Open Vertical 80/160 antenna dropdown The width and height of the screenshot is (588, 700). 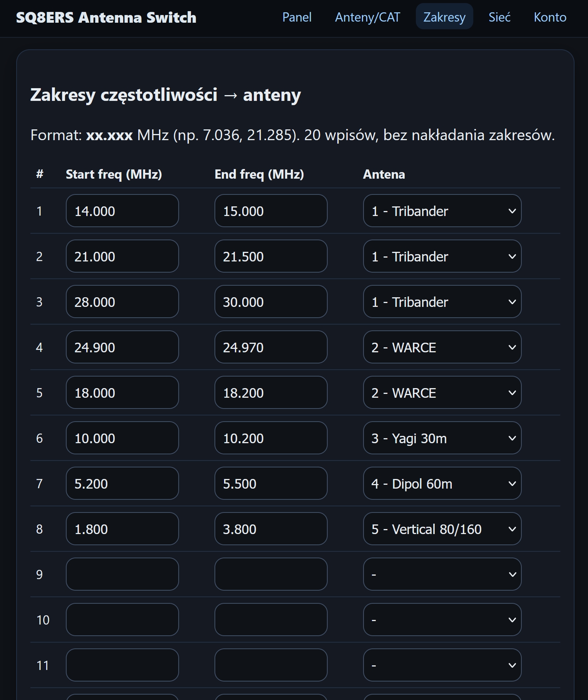point(442,529)
